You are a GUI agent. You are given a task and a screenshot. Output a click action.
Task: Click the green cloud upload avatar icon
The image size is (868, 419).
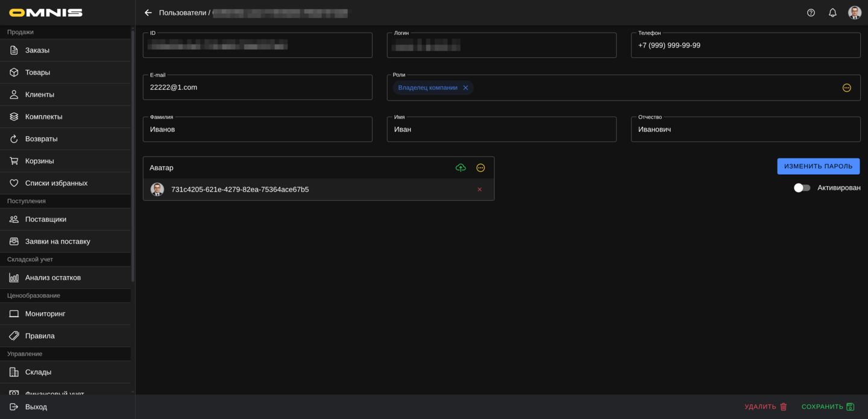pos(461,168)
